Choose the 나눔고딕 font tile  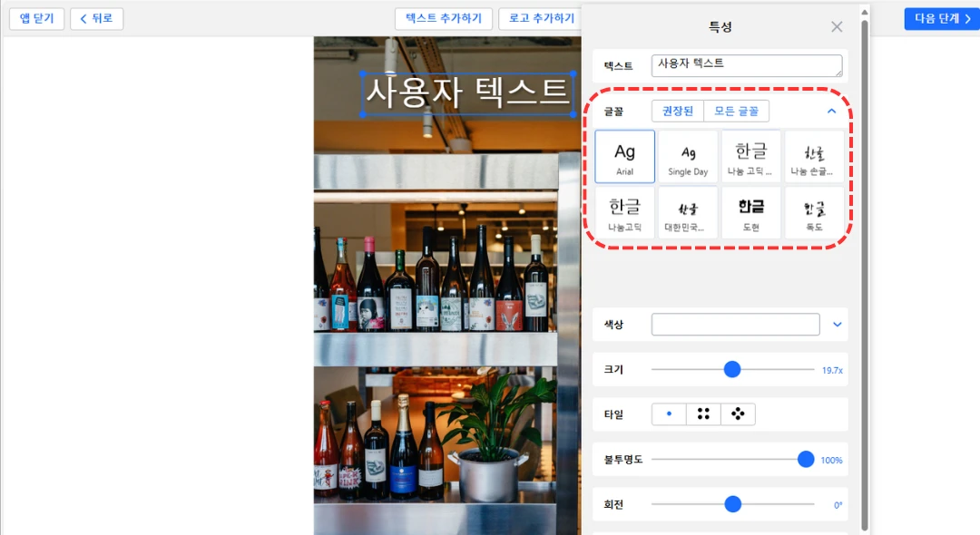[x=624, y=213]
